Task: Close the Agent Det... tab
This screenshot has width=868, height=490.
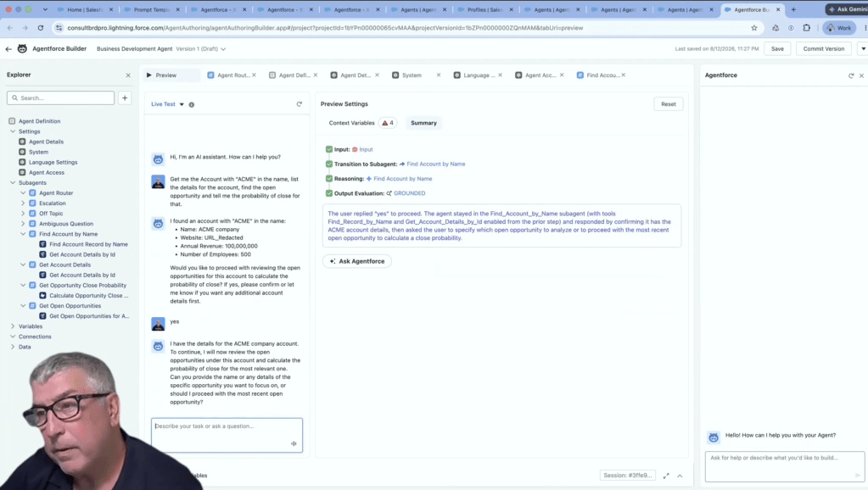Action: [377, 75]
